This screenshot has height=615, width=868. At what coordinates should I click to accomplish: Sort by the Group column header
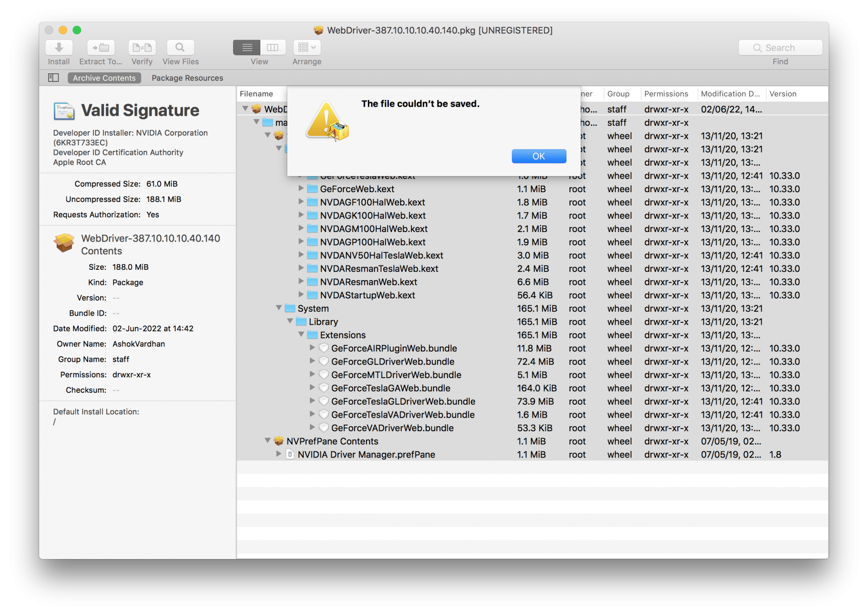(618, 94)
